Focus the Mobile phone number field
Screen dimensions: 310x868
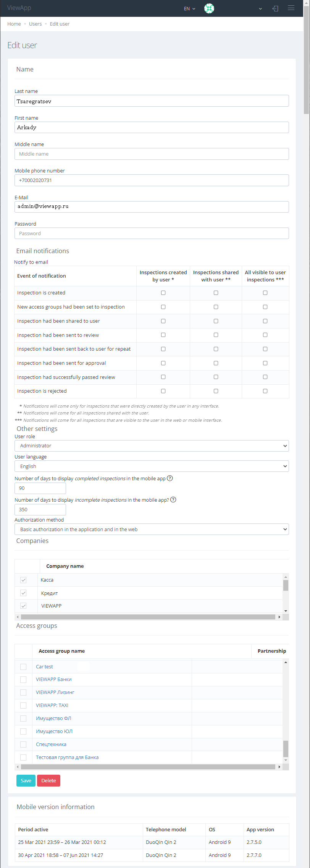(152, 180)
